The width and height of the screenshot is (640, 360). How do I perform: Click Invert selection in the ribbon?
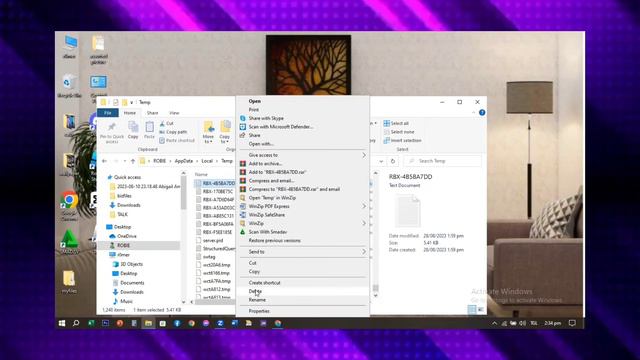(402, 140)
